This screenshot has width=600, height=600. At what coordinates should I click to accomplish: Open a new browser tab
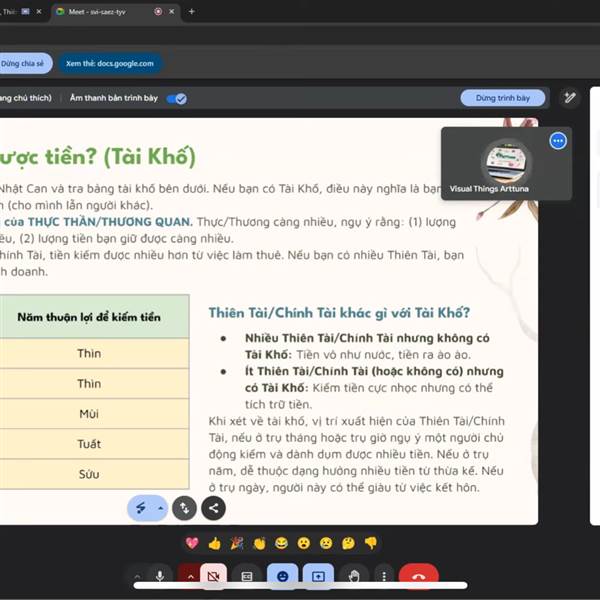[x=192, y=11]
